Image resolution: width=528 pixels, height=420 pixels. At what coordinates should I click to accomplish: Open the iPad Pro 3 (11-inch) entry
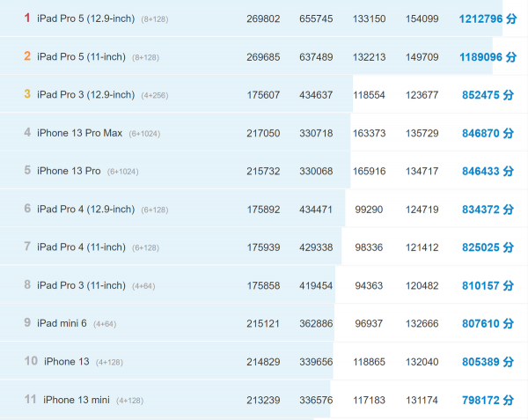(81, 285)
